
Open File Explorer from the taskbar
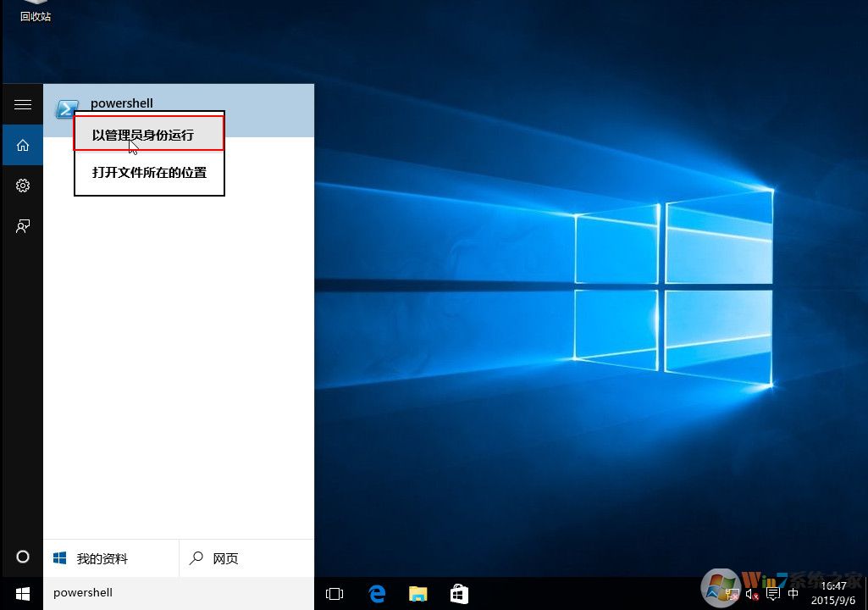click(417, 594)
